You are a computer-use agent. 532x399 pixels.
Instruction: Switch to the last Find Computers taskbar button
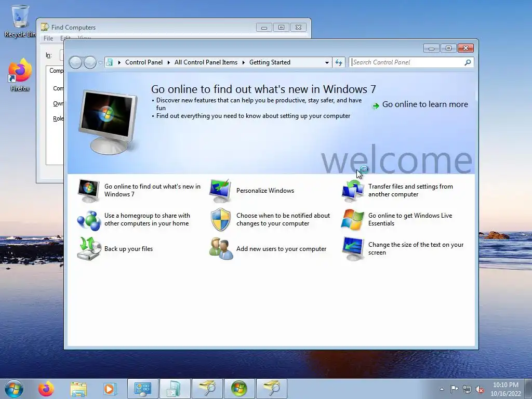click(271, 389)
